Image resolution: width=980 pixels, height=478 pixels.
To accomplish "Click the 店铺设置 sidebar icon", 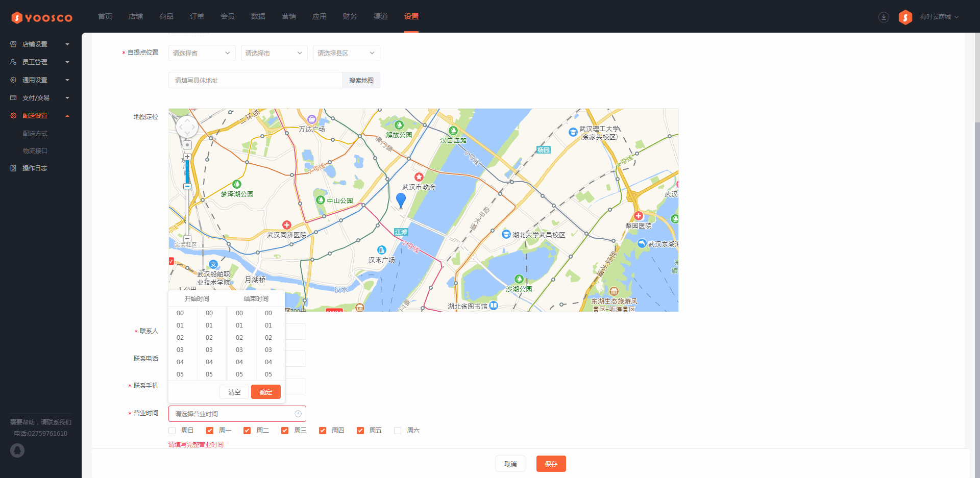I will (x=13, y=44).
